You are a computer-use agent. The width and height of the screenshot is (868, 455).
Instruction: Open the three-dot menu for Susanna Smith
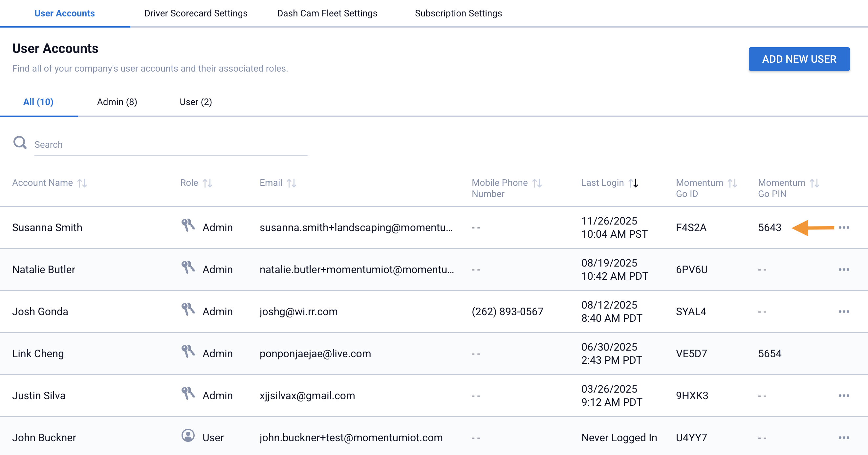[x=844, y=227]
